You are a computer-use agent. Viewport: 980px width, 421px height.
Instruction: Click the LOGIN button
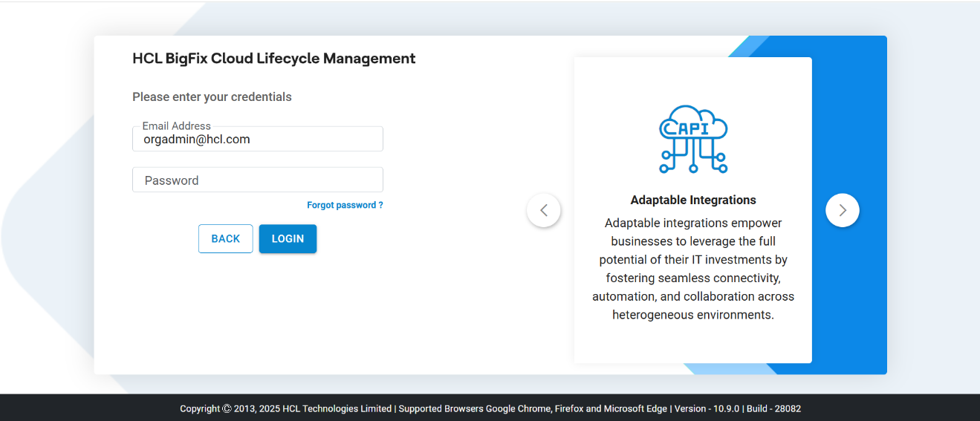tap(288, 239)
